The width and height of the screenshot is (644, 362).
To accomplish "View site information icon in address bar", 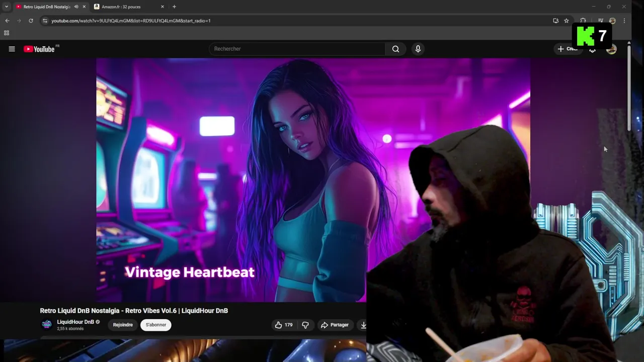I will [x=45, y=21].
